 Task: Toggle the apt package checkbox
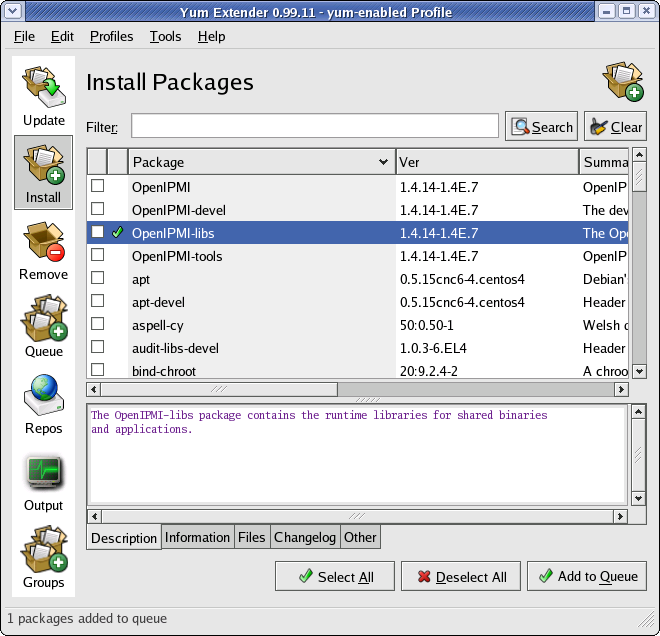(x=98, y=278)
